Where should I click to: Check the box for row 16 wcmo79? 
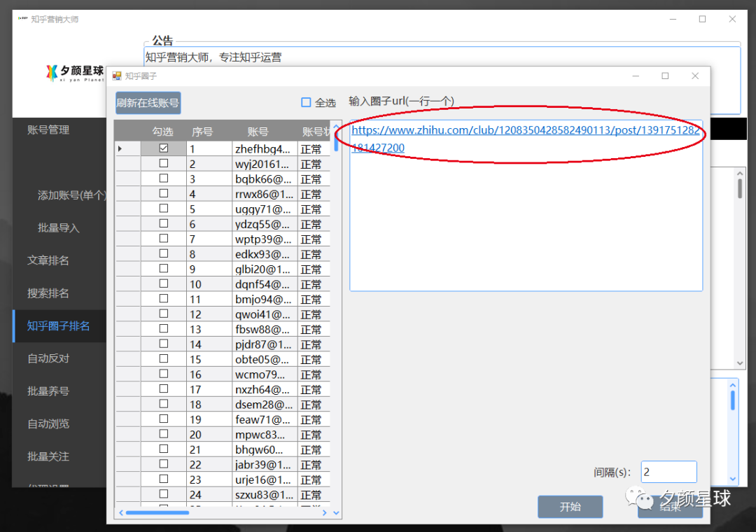pyautogui.click(x=163, y=374)
